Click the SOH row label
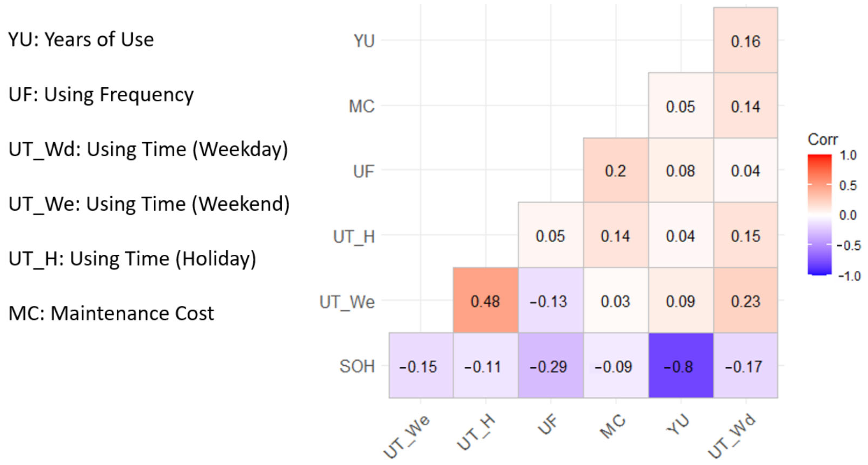The image size is (868, 465). (x=357, y=366)
